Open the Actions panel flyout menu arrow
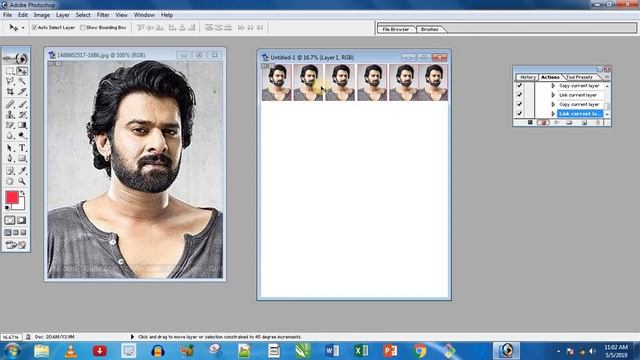Viewport: 640px width, 360px height. click(607, 77)
